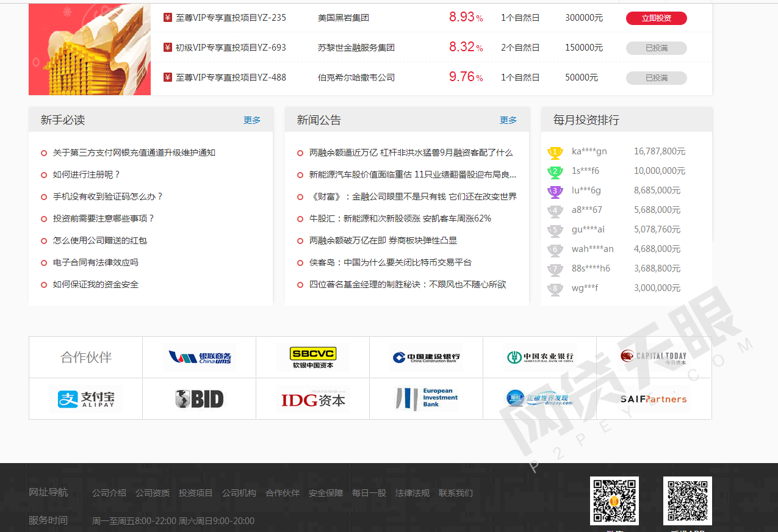Open 投资前需要注意哪些事项？ article
This screenshot has height=532, width=778.
[104, 218]
